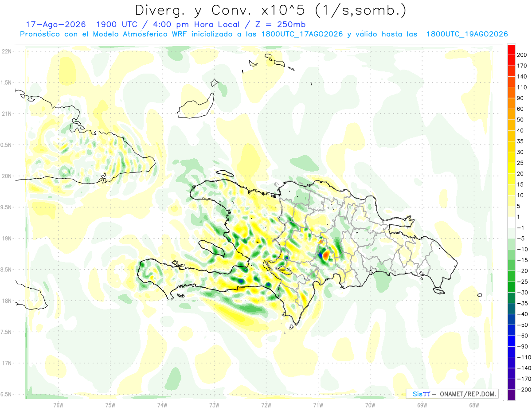The height and width of the screenshot is (411, 532).
Task: Pick the white colorbar segment between 1 and -1
Action: pyautogui.click(x=512, y=222)
